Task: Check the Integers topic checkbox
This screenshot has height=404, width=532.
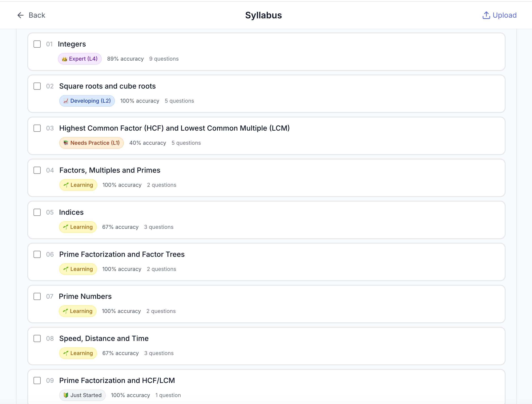Action: coord(37,44)
